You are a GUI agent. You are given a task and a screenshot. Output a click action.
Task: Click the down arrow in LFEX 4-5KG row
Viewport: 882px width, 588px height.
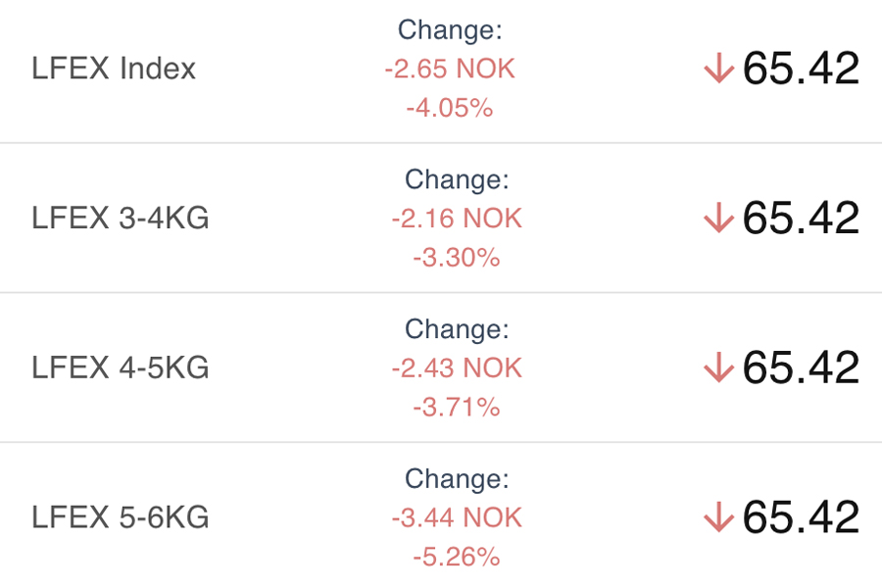[718, 368]
